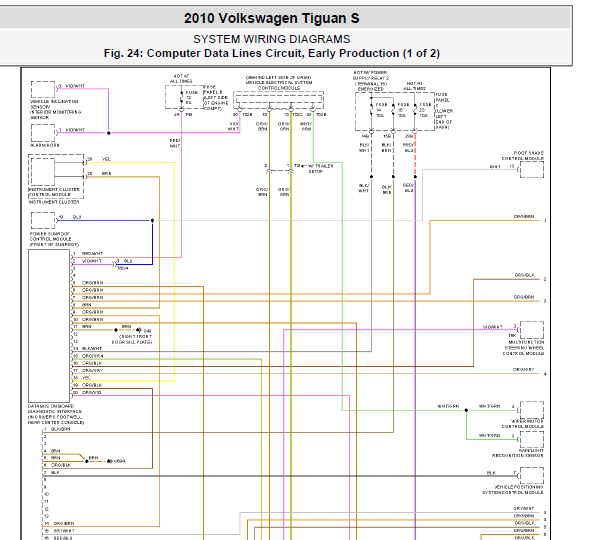Click pin 16 RED/BLU on the lower connector
Screen dimensions: 598x540
(58, 538)
